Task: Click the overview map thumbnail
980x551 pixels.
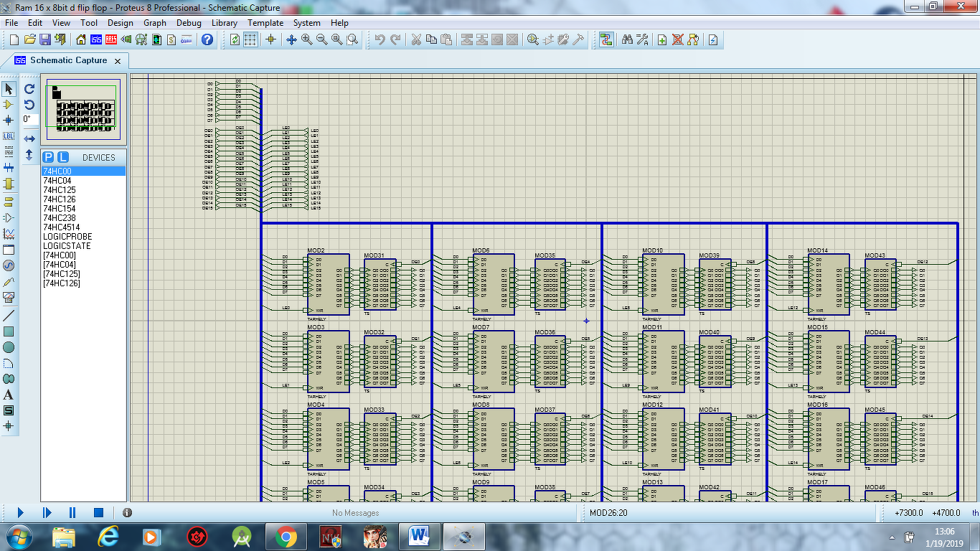Action: tap(83, 109)
